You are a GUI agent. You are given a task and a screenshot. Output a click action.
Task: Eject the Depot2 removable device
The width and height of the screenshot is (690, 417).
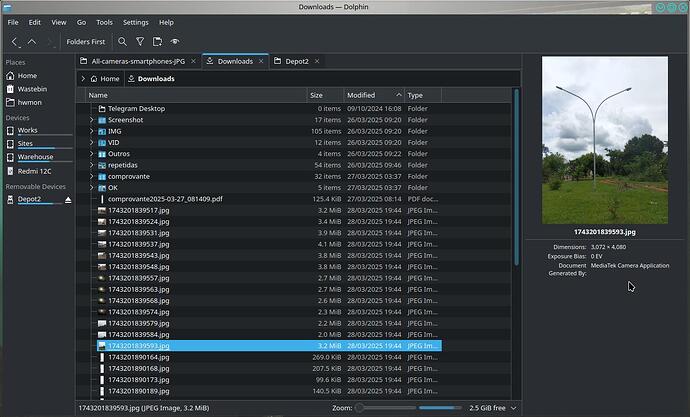(x=68, y=200)
